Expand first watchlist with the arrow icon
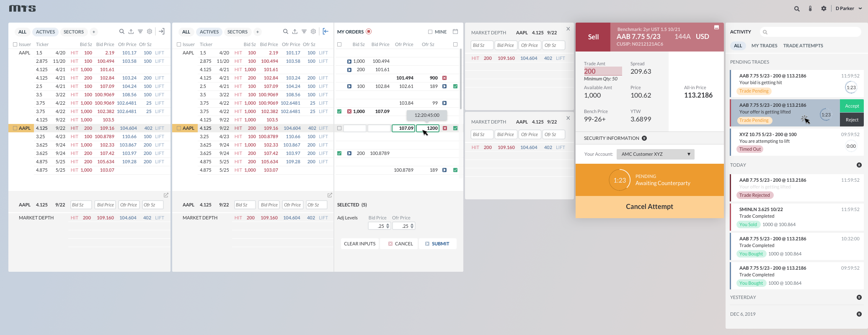Screen dimensions: 868x335 pos(162,31)
